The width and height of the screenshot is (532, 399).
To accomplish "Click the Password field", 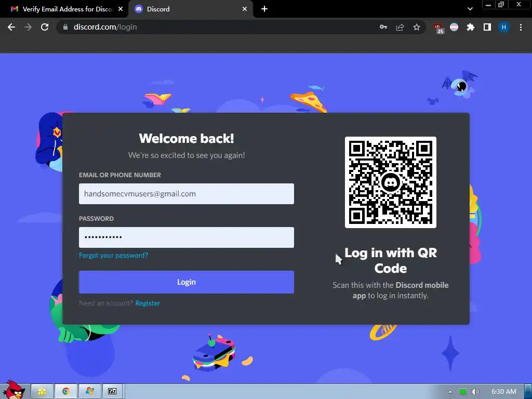I will coord(187,237).
